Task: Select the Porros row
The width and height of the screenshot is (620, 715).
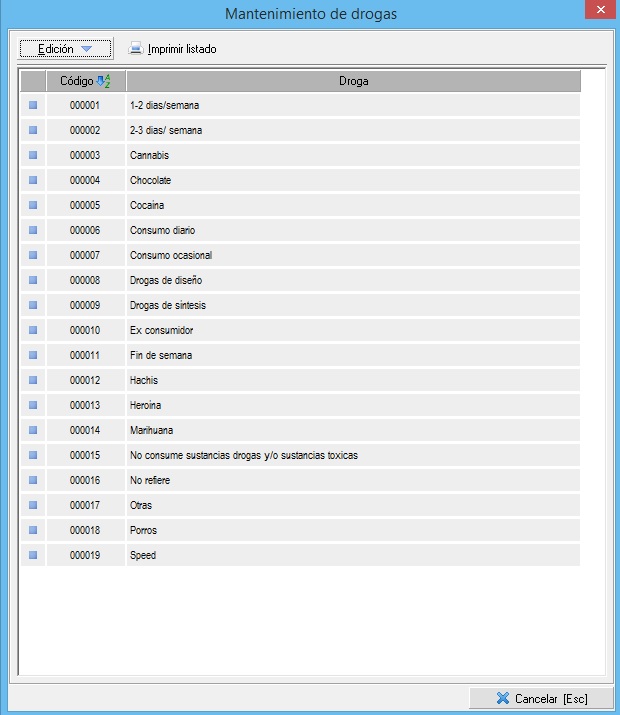Action: click(143, 530)
